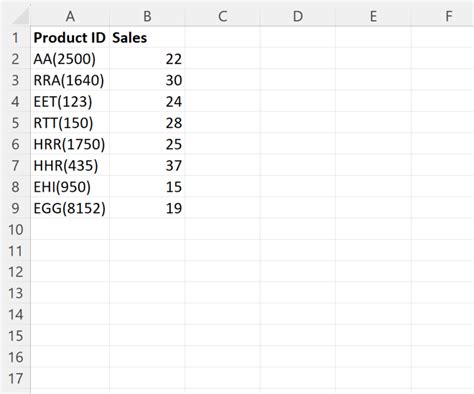Select row 16 header

tap(15, 357)
